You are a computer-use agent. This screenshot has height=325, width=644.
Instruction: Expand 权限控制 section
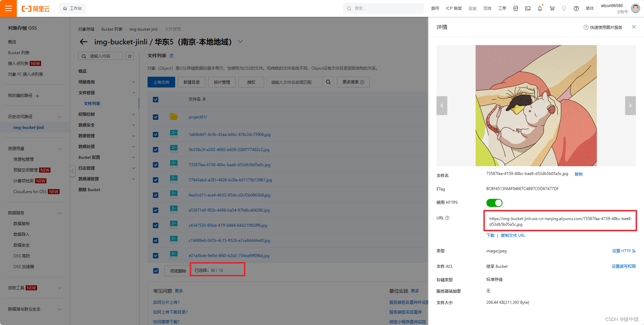(134, 114)
